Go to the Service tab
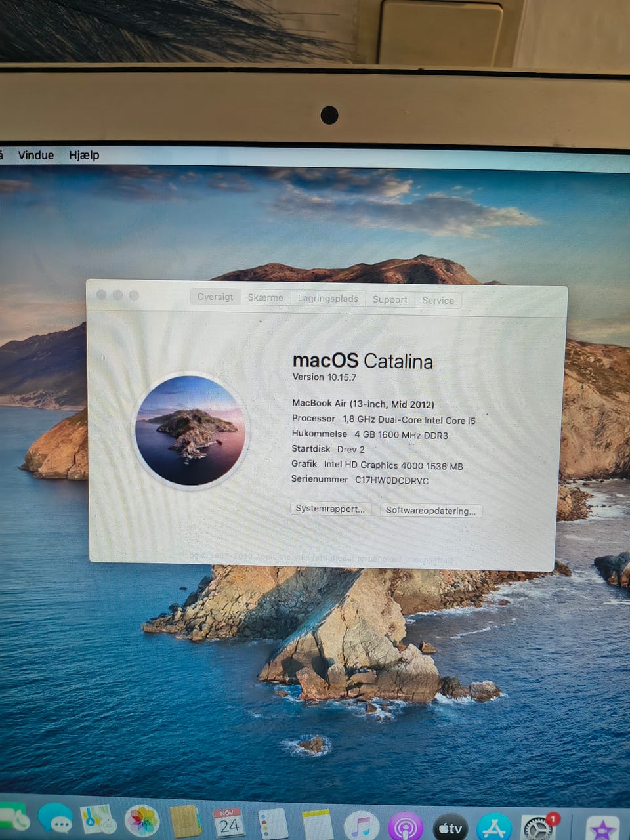The height and width of the screenshot is (840, 630). (438, 300)
